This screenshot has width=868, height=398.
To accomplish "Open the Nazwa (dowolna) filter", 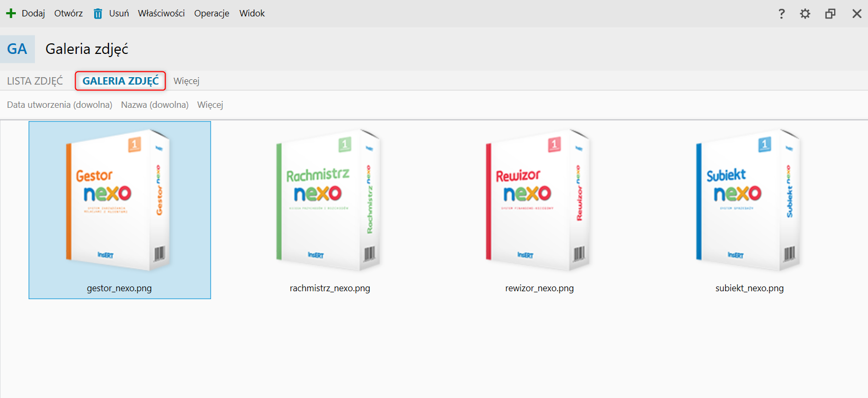I will [x=155, y=105].
